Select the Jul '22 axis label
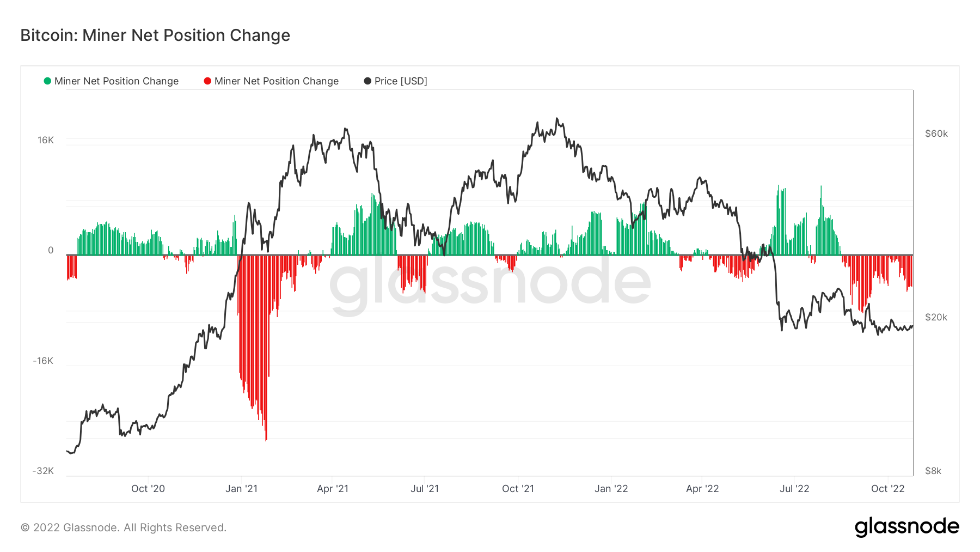Viewport: 980px width, 552px height. [794, 489]
